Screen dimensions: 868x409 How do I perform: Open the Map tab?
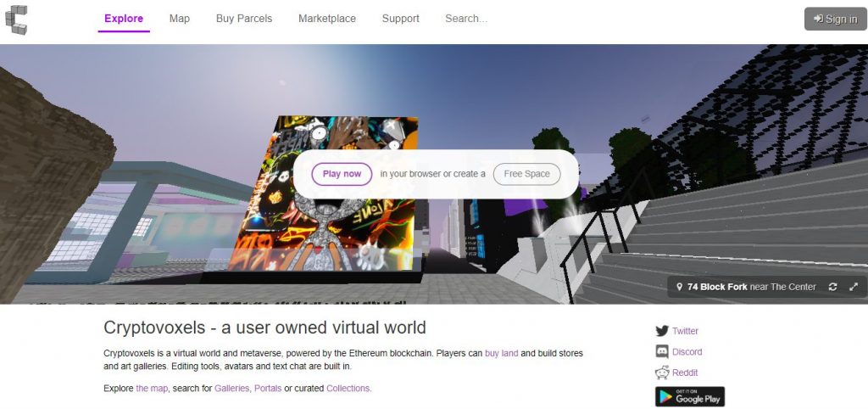click(180, 19)
